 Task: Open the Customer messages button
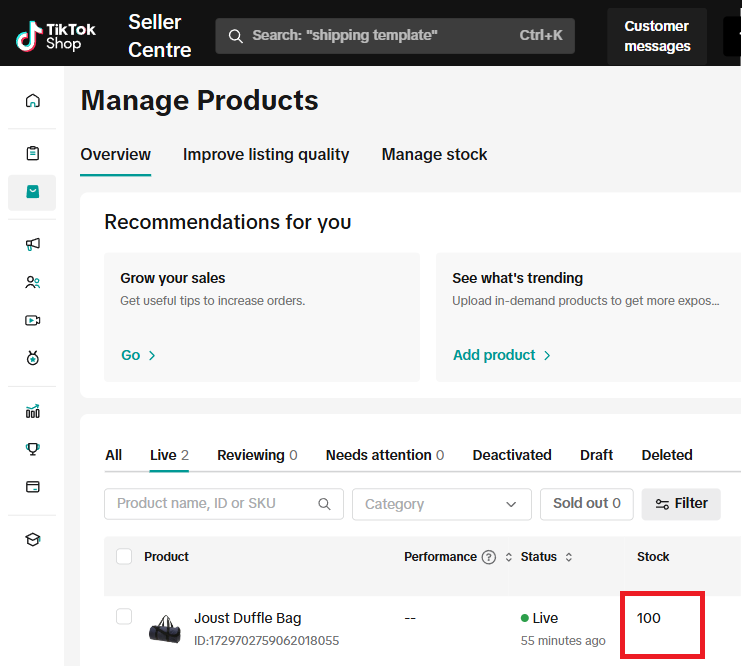coord(656,36)
